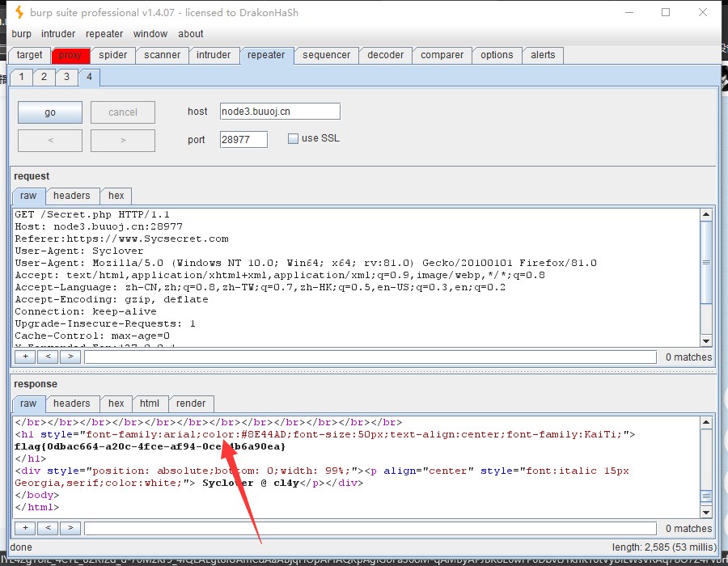Select response render view tab
The image size is (728, 566).
point(191,403)
